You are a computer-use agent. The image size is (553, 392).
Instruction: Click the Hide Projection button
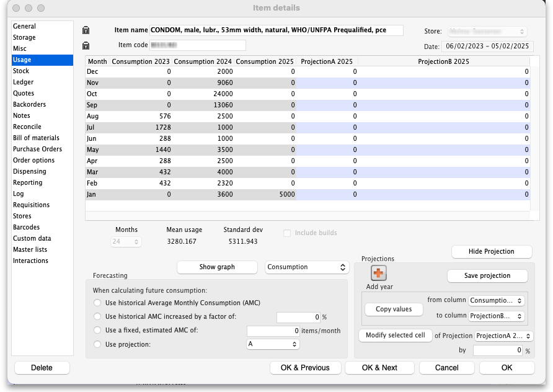[491, 252]
